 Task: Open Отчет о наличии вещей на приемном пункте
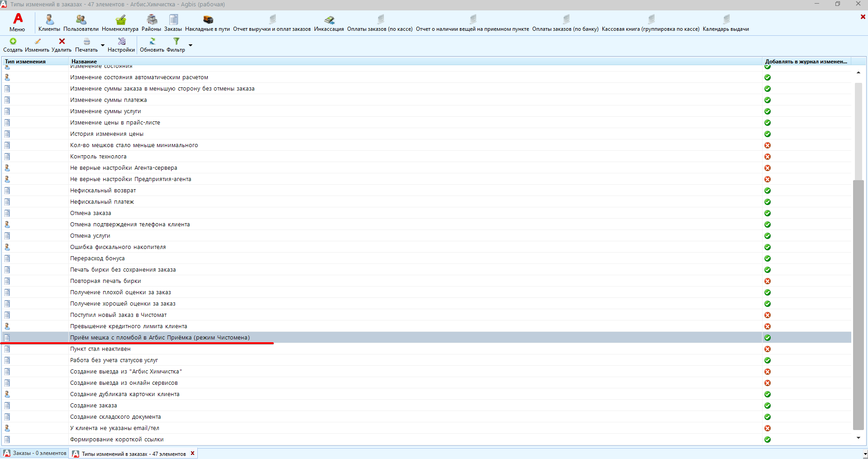[x=472, y=23]
